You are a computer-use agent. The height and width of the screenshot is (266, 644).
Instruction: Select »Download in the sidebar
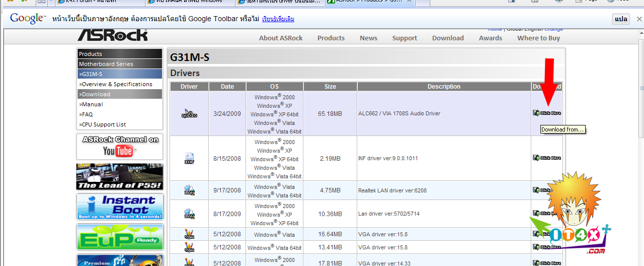coord(120,94)
